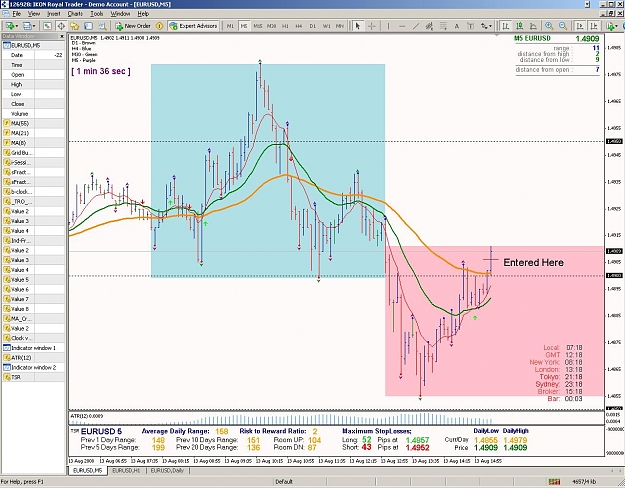Toggle chart auto scroll
This screenshot has width=625, height=488.
[x=580, y=26]
